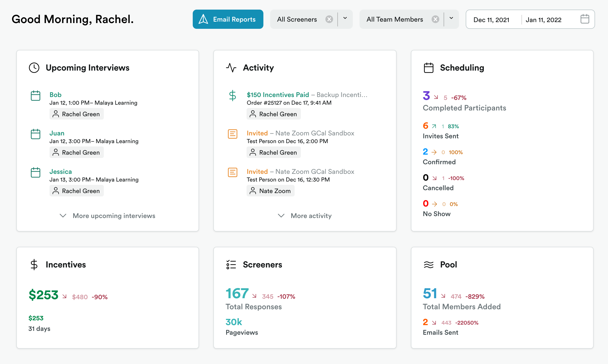Click the calendar icon in date range field
The height and width of the screenshot is (364, 608).
coord(584,19)
